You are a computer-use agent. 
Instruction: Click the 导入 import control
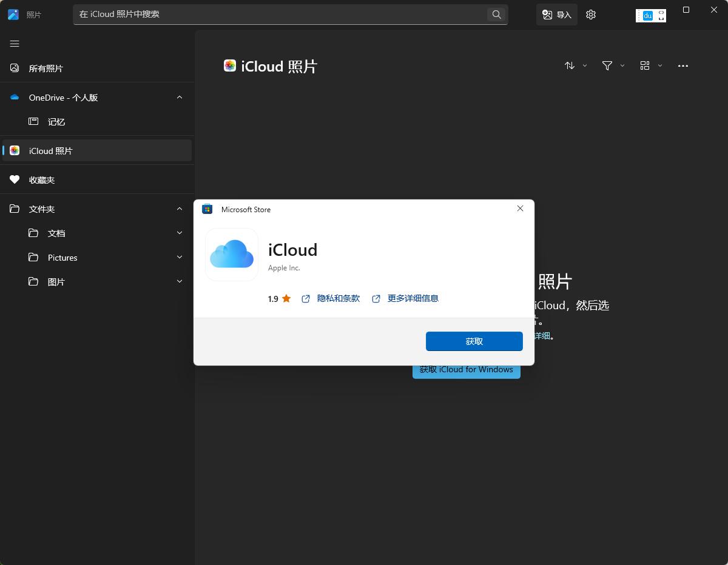556,15
